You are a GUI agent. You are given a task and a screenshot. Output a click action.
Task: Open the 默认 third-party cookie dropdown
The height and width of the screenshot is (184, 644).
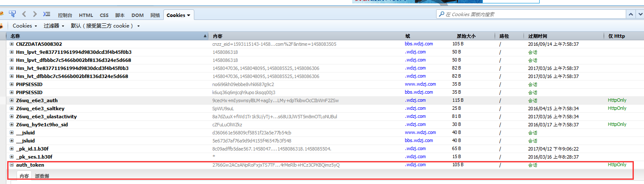105,26
